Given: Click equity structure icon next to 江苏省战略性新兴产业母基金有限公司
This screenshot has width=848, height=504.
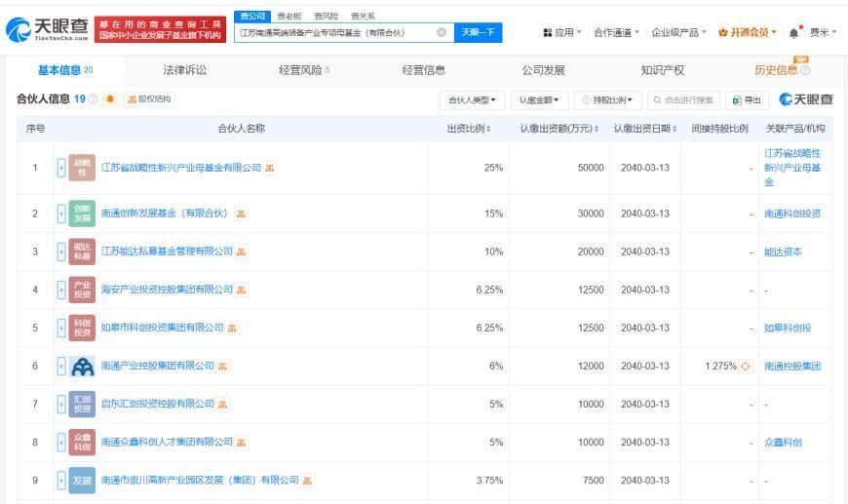Looking at the screenshot, I should 270,168.
